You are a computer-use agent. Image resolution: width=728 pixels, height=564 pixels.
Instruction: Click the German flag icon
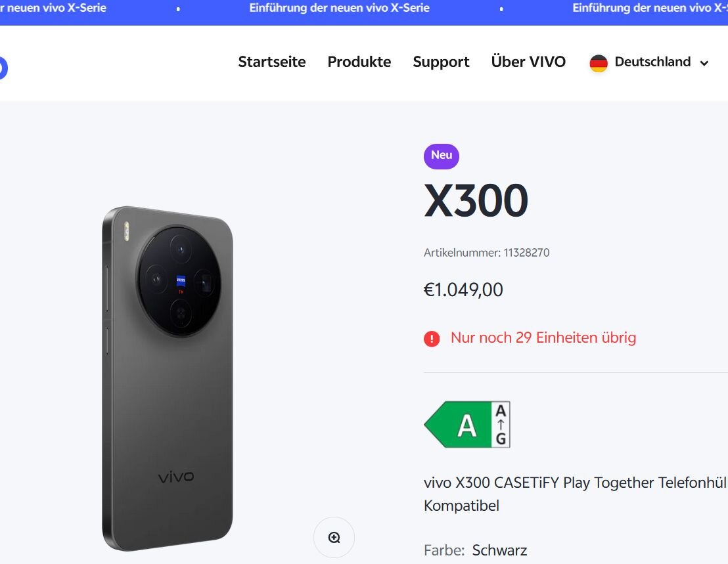[x=599, y=63]
